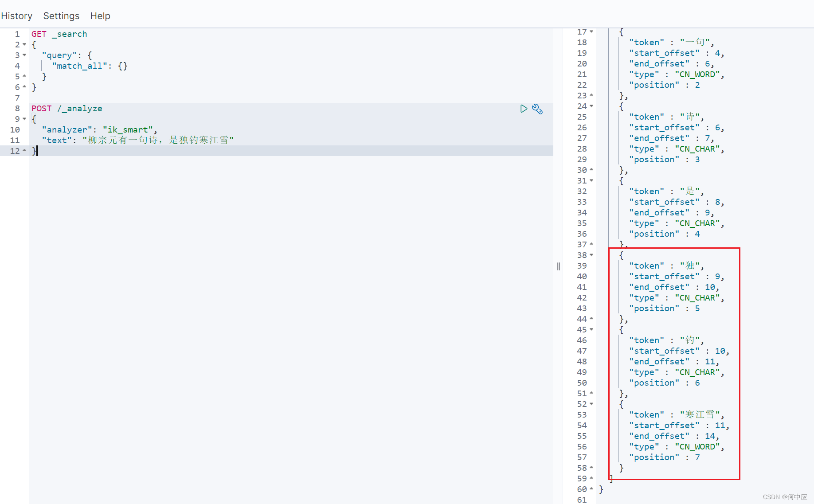Image resolution: width=814 pixels, height=504 pixels.
Task: Click the token "是" output line
Action: point(667,191)
